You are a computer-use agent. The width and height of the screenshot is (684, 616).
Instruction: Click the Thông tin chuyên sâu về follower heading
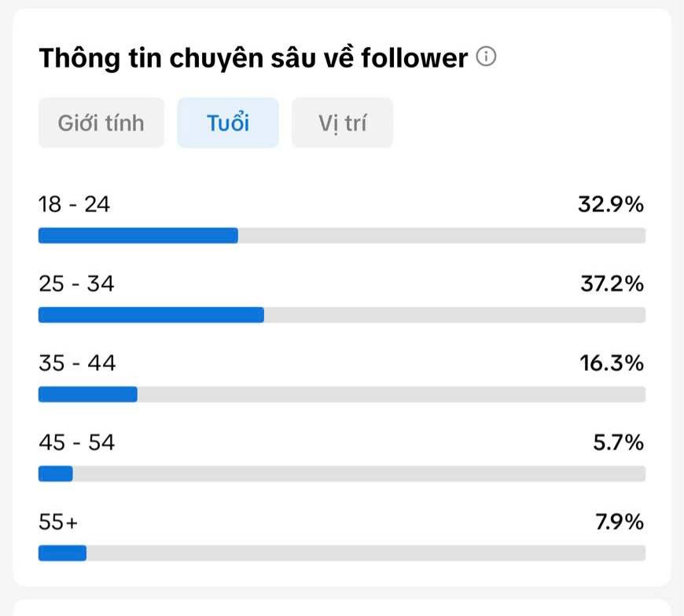coord(253,57)
